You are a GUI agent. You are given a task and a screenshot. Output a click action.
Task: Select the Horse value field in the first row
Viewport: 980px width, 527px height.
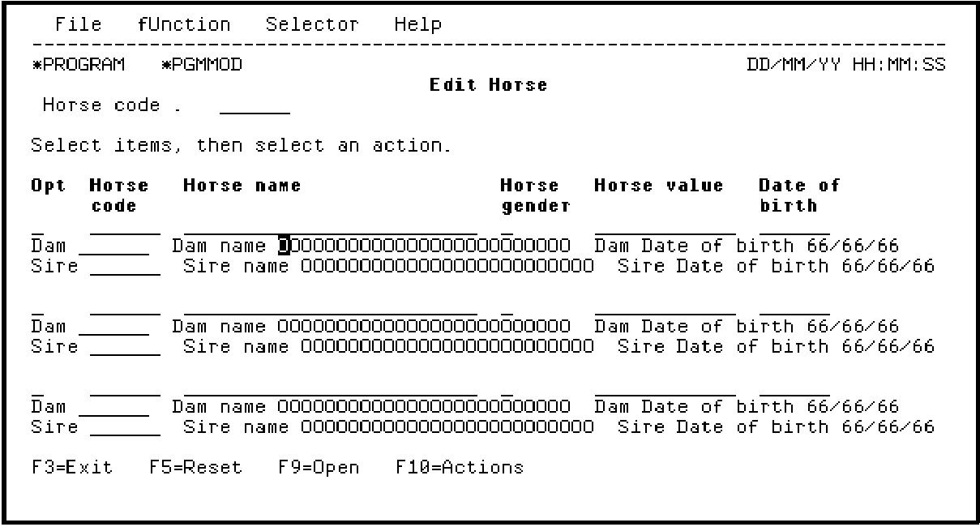[x=665, y=227]
